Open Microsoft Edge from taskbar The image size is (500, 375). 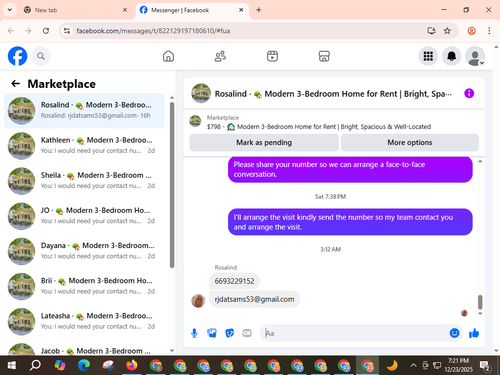[x=84, y=366]
